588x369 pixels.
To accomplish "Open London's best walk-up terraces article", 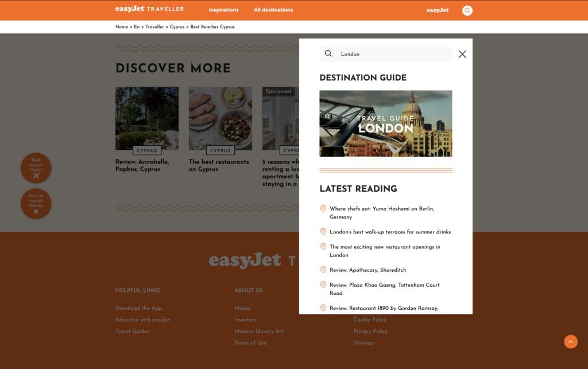I will [390, 232].
